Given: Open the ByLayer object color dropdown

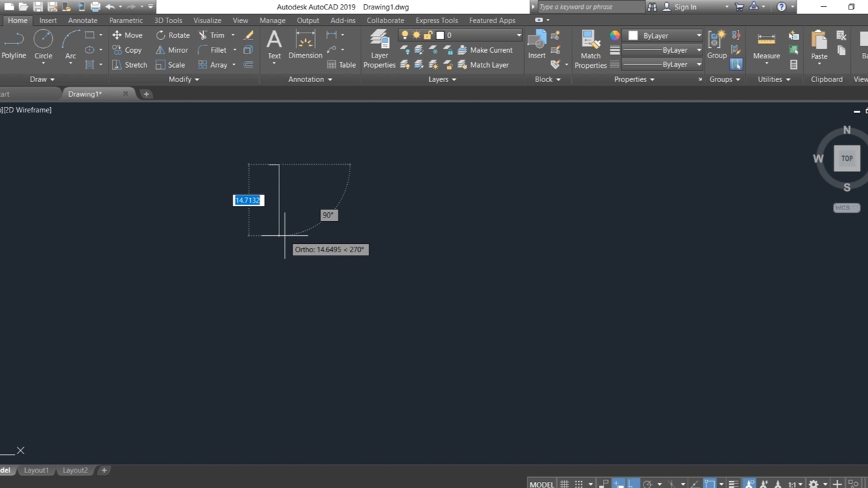Looking at the screenshot, I should click(x=698, y=35).
